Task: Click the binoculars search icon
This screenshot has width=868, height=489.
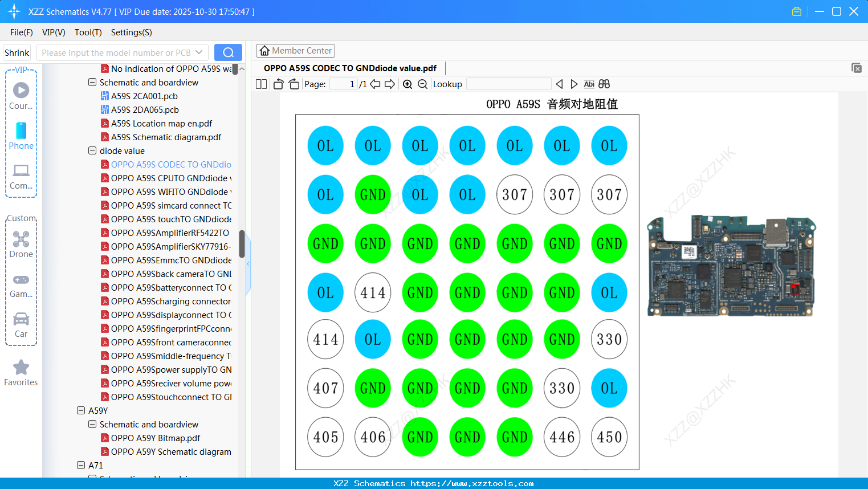Action: click(x=604, y=84)
